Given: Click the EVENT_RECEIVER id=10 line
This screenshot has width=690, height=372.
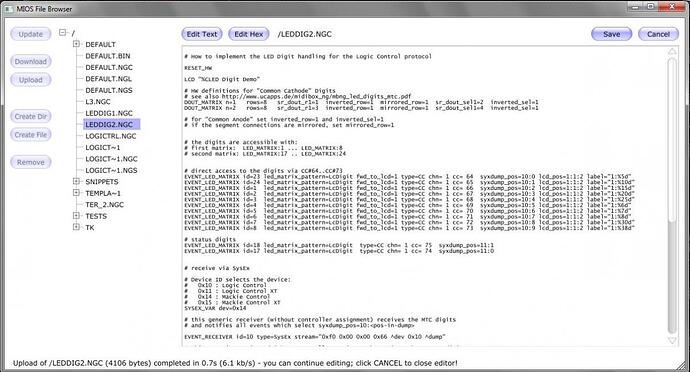Looking at the screenshot, I should click(315, 337).
